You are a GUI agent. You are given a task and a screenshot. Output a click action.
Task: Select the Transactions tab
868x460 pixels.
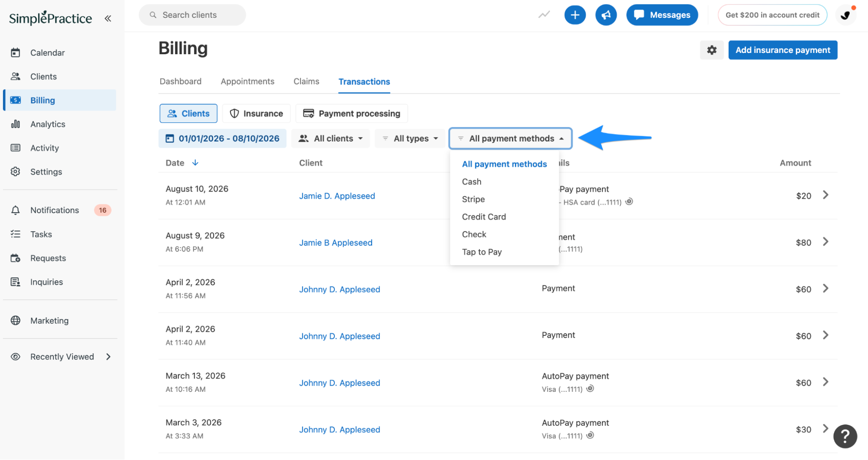(x=364, y=82)
